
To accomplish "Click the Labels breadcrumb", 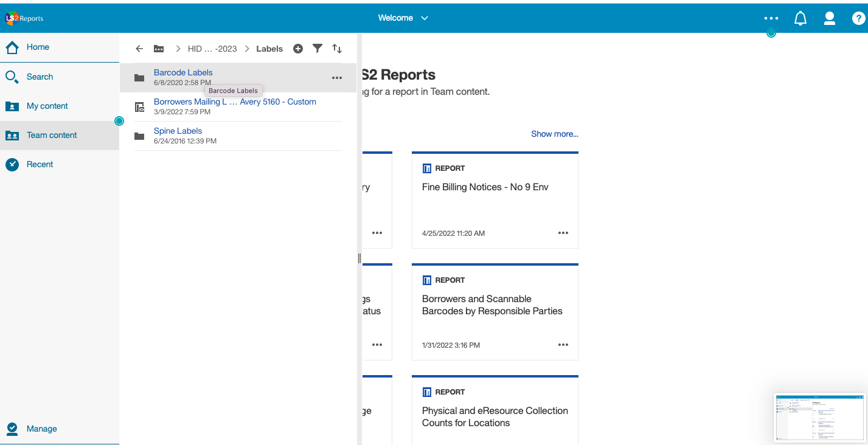I will click(269, 49).
